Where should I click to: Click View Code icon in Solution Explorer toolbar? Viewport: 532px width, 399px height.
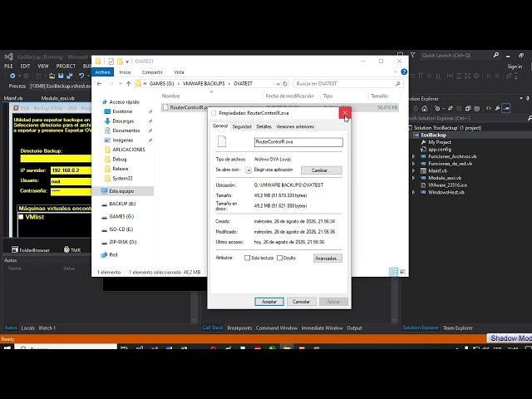(x=489, y=109)
